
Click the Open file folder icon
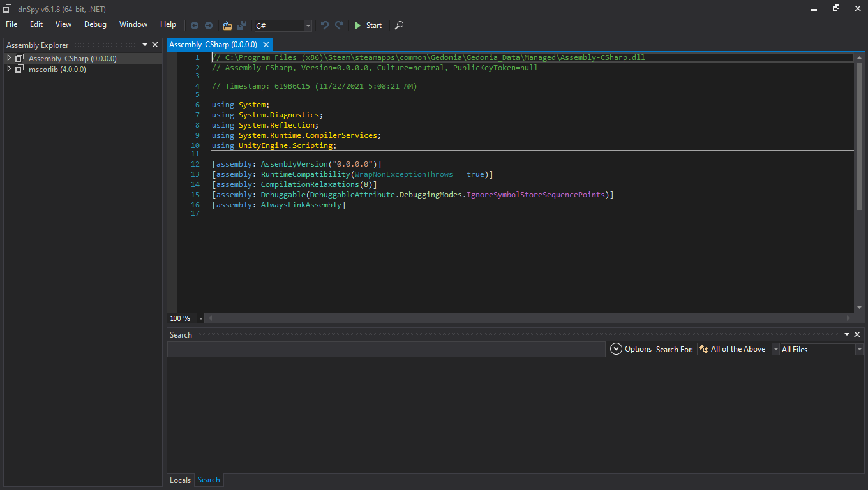227,26
